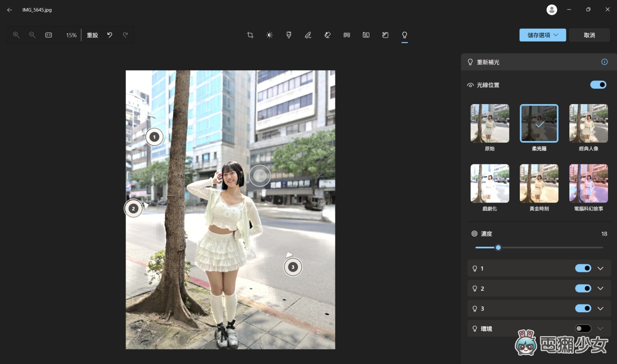Viewport: 617px width, 364px height.
Task: Select the 柔光箱 preset thumbnail
Action: click(x=539, y=123)
